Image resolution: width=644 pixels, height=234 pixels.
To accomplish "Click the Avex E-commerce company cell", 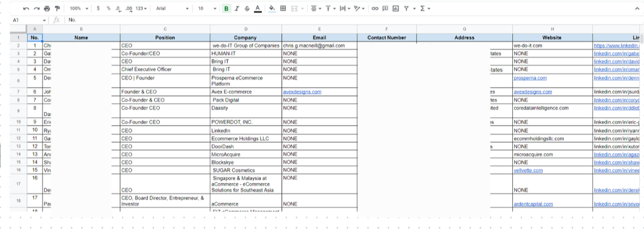I will [x=246, y=92].
